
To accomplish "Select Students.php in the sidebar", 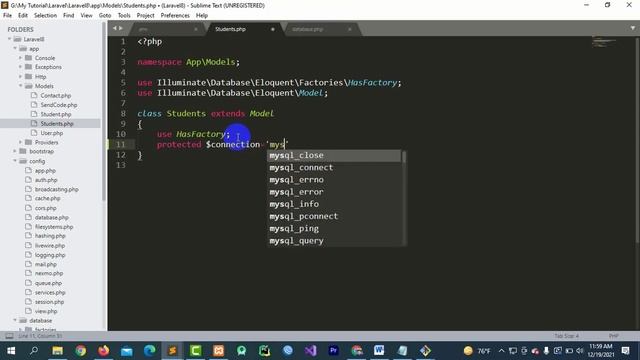I will coord(57,124).
